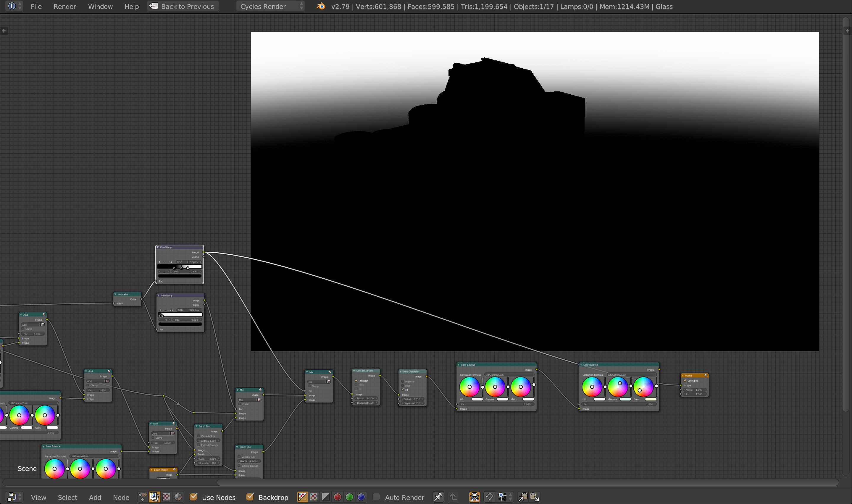Show Green backdrop channel
Viewport: 852px width, 504px height.
349,497
